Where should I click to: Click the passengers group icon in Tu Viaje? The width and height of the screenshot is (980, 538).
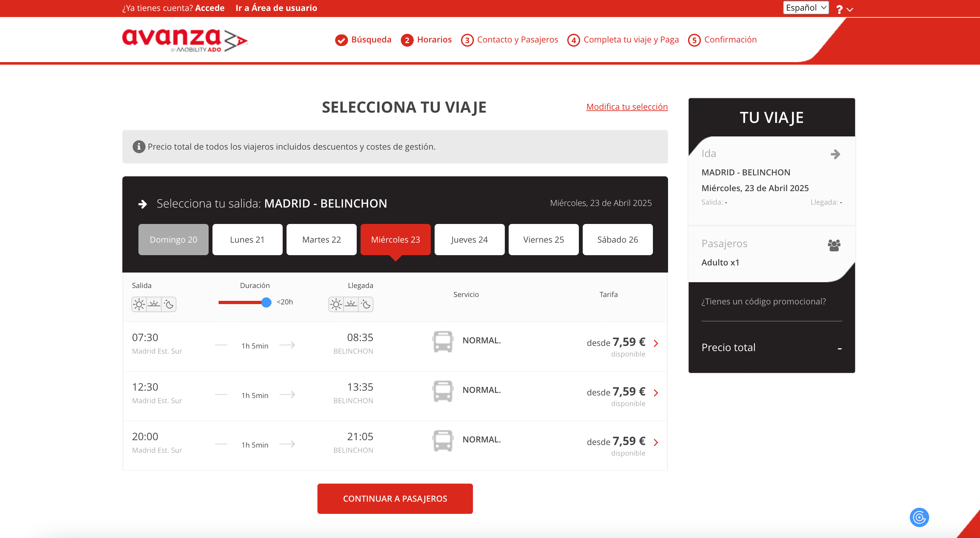(834, 245)
